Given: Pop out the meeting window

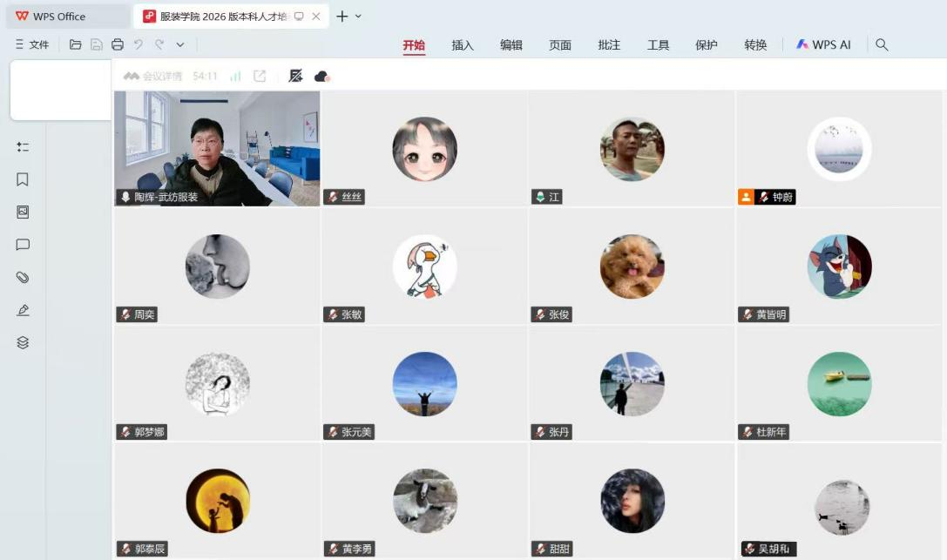Looking at the screenshot, I should pos(260,76).
